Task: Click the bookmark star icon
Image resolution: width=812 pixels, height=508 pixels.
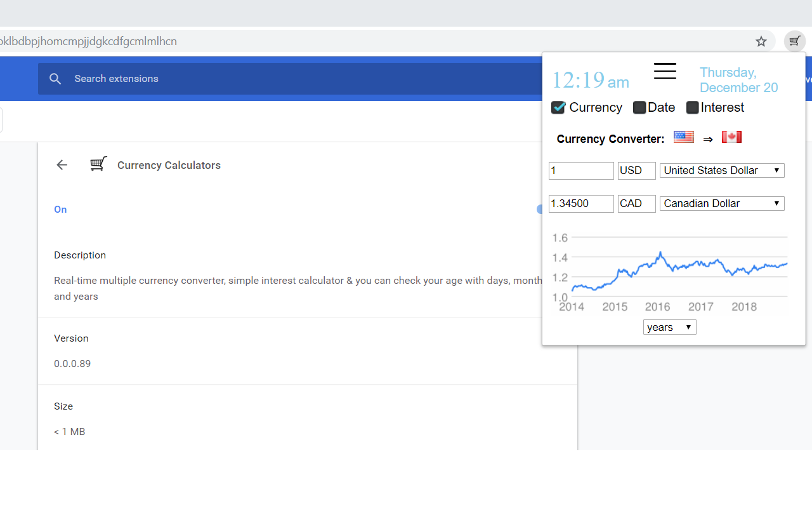Action: 761,42
